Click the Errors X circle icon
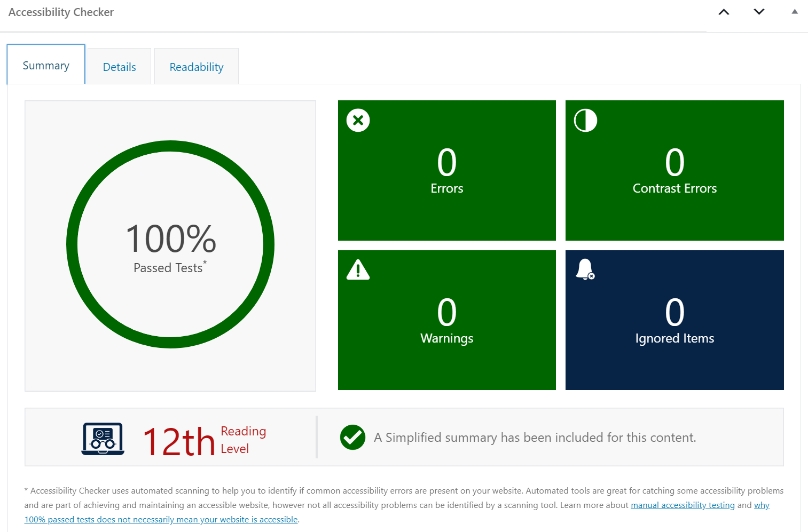Image resolution: width=808 pixels, height=532 pixels. click(x=358, y=120)
